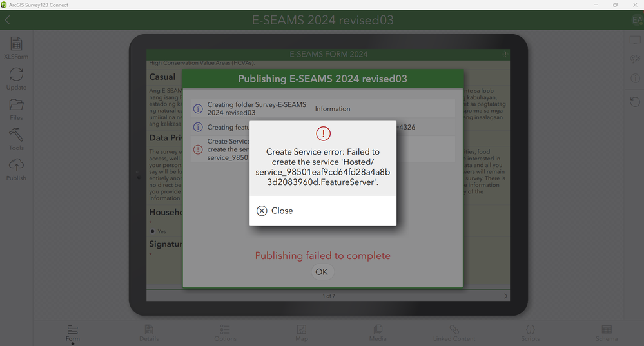Click the 'Information' status text
Image resolution: width=644 pixels, height=346 pixels.
(x=333, y=109)
